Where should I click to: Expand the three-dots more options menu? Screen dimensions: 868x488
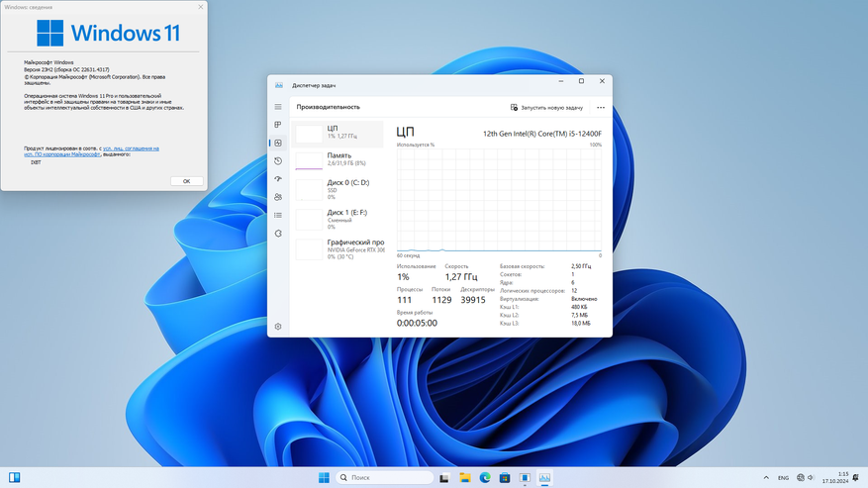tap(600, 108)
